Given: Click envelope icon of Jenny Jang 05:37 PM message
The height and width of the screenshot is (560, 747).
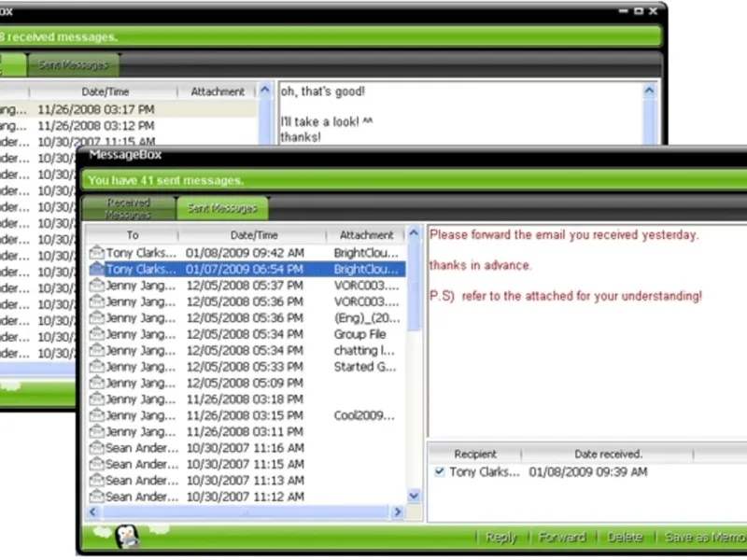Looking at the screenshot, I should (x=97, y=286).
